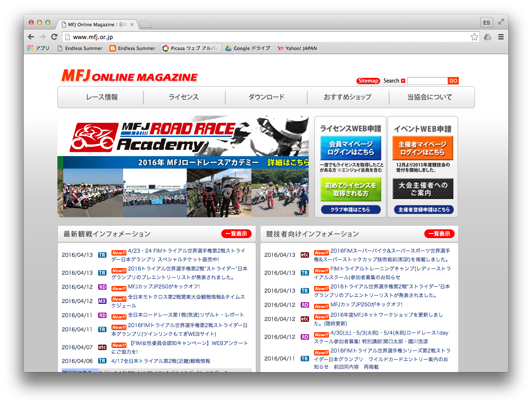Reload the page with the refresh icon
Screen dimensions: 532x405
[54, 37]
